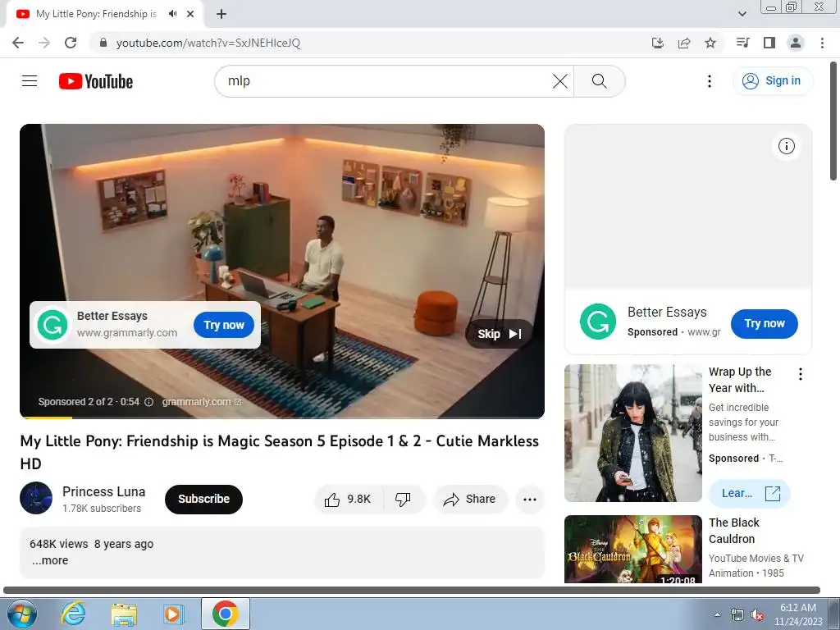This screenshot has height=630, width=840.
Task: Like the video with thumbs up
Action: (x=348, y=500)
